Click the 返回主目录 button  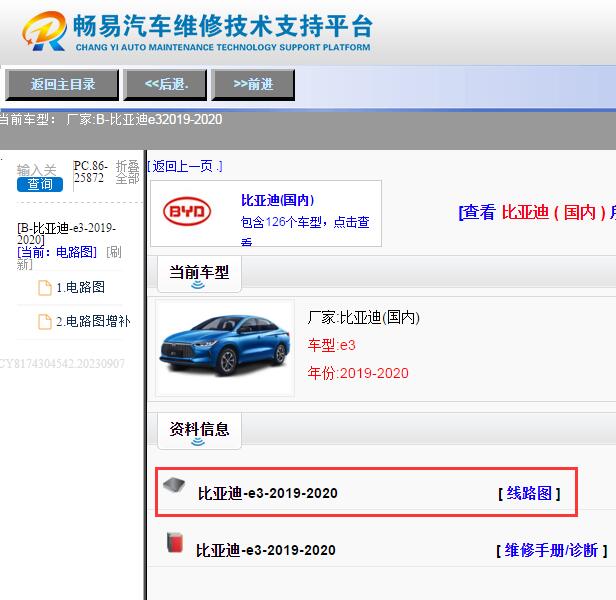tap(62, 84)
